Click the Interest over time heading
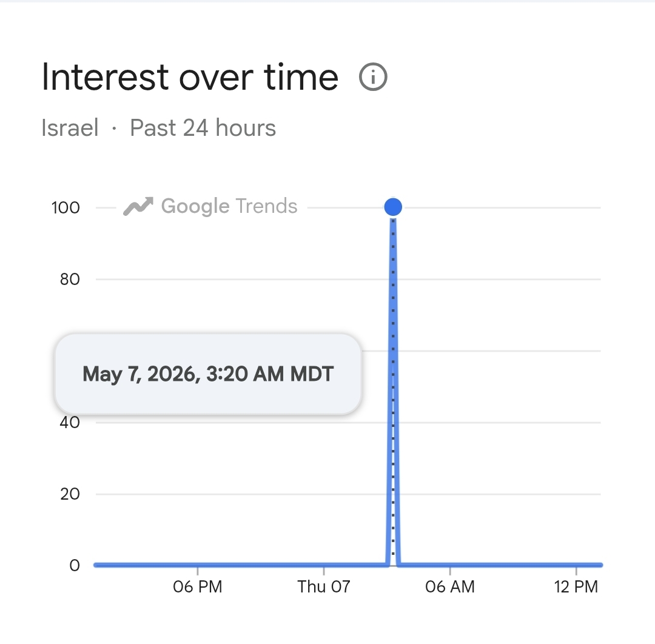Screen dimensions: 655x644 190,77
